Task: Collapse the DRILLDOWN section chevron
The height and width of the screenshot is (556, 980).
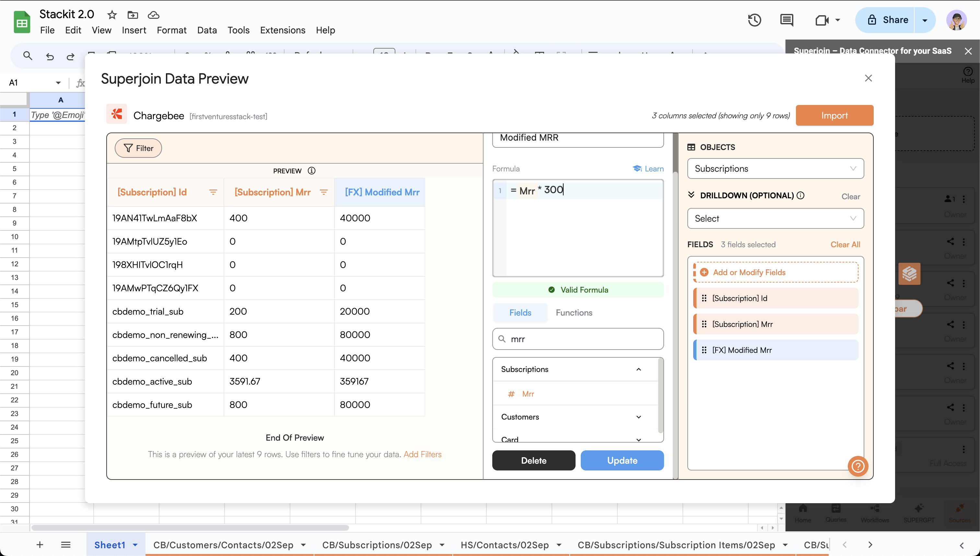Action: pyautogui.click(x=691, y=195)
